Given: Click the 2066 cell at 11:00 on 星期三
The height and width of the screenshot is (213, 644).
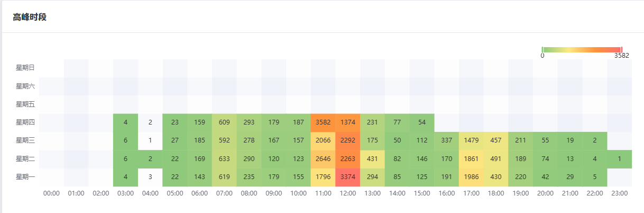Looking at the screenshot, I should (x=323, y=140).
